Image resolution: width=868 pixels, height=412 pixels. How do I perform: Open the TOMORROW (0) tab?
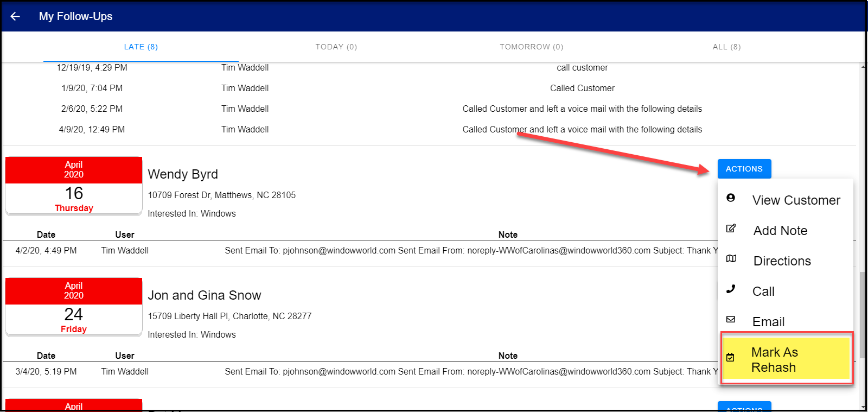(532, 47)
